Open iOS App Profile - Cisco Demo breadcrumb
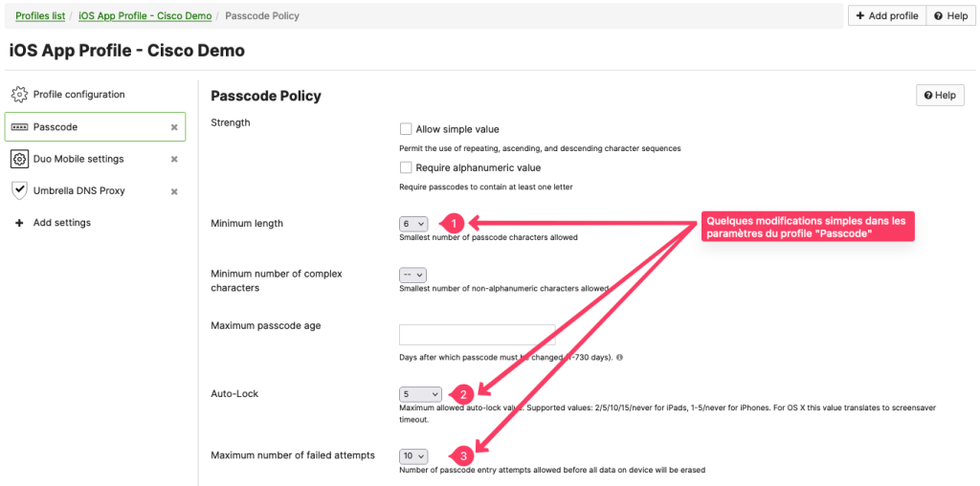Viewport: 980px width, 486px height. coord(145,16)
